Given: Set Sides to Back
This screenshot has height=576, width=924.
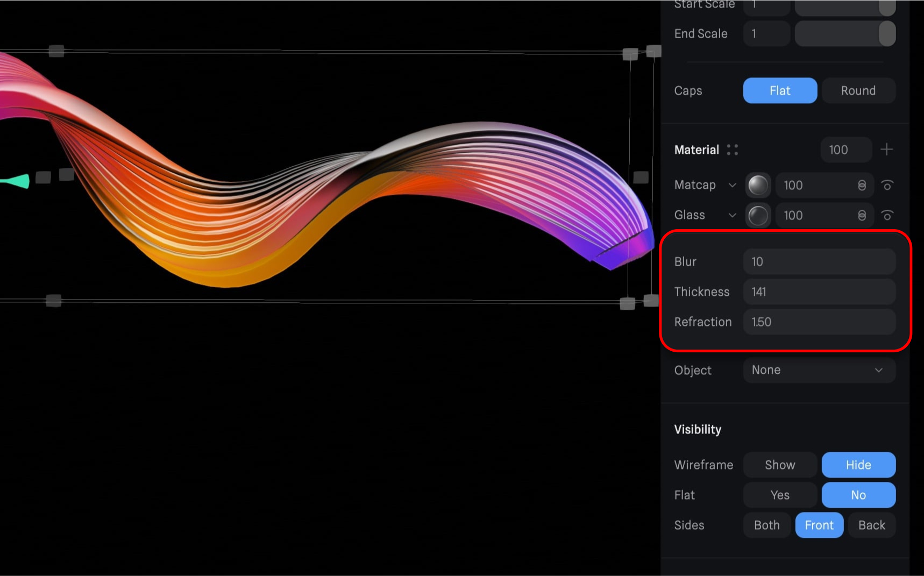Looking at the screenshot, I should pos(871,525).
